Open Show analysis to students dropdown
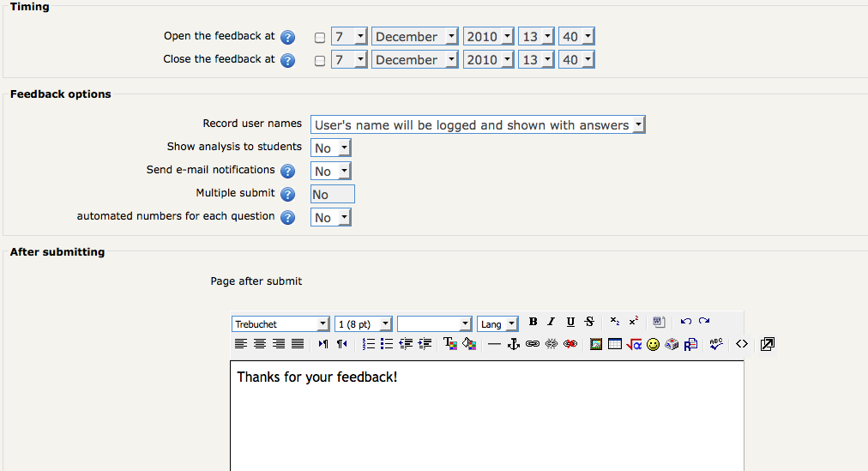The height and width of the screenshot is (471, 868). tap(330, 148)
